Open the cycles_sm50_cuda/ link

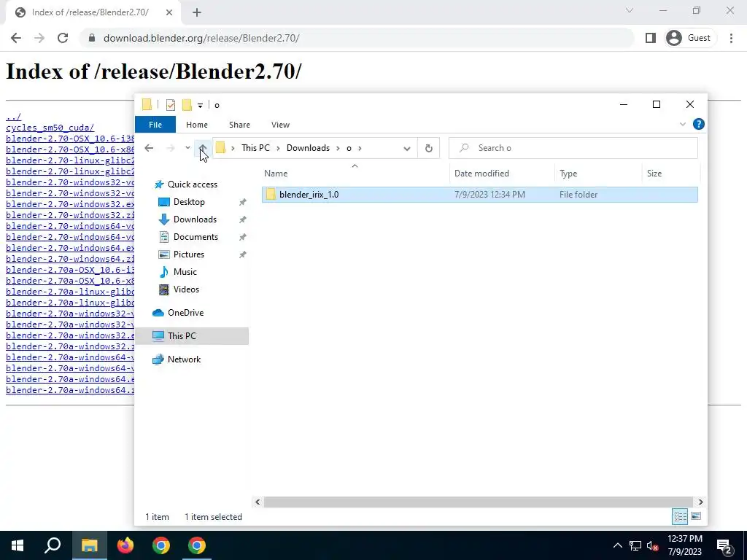pos(50,128)
